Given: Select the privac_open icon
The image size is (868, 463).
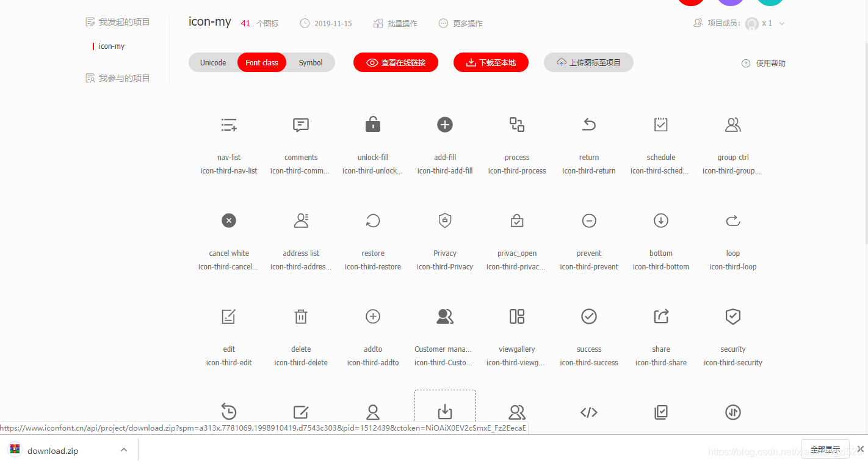Looking at the screenshot, I should (517, 221).
